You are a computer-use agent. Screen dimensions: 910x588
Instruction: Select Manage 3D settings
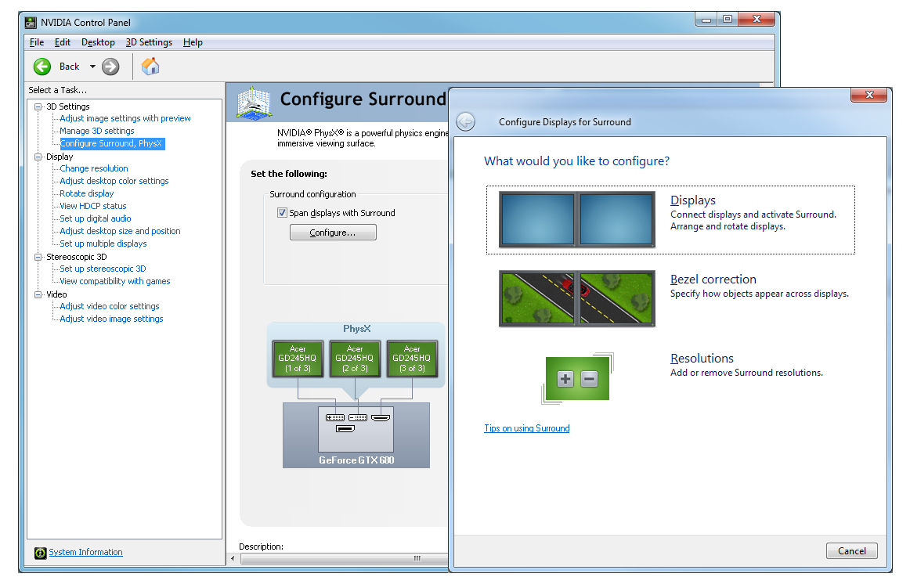[x=97, y=132]
